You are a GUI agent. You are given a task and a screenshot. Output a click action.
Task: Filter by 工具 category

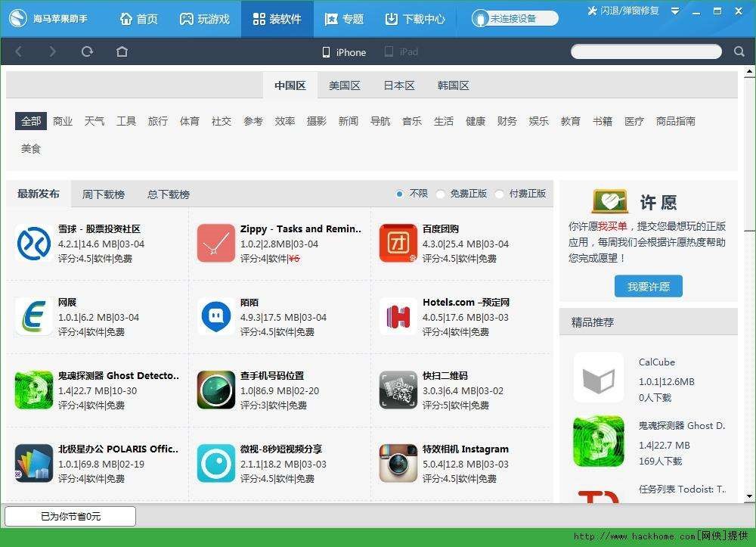tap(125, 121)
